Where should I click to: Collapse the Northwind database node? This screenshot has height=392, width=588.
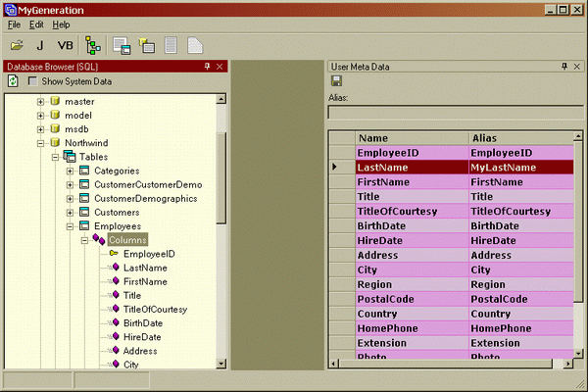point(40,143)
